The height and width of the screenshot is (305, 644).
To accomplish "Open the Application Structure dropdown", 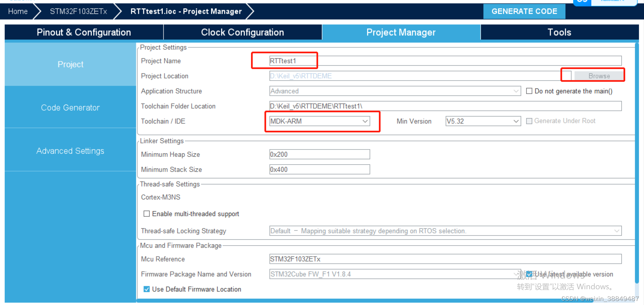I will pos(395,91).
